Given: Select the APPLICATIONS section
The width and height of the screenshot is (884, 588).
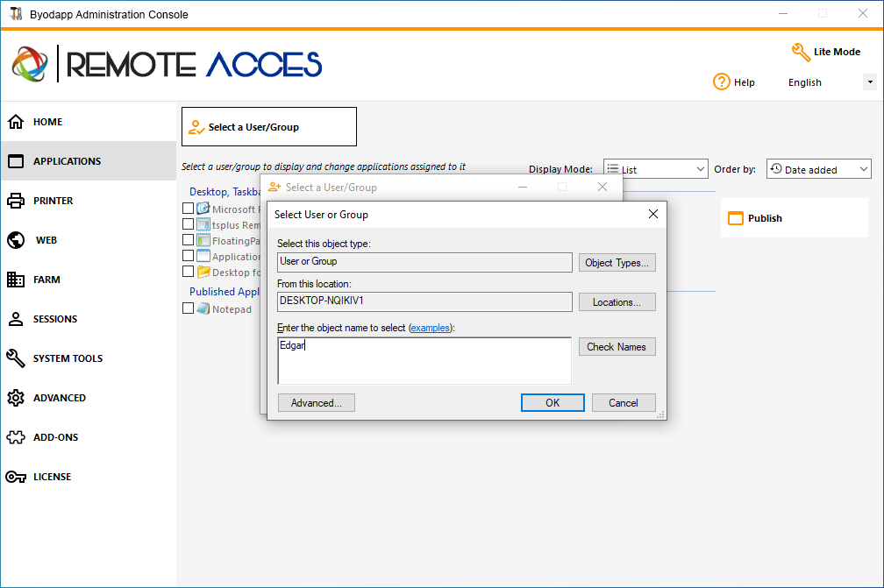Looking at the screenshot, I should (x=89, y=161).
